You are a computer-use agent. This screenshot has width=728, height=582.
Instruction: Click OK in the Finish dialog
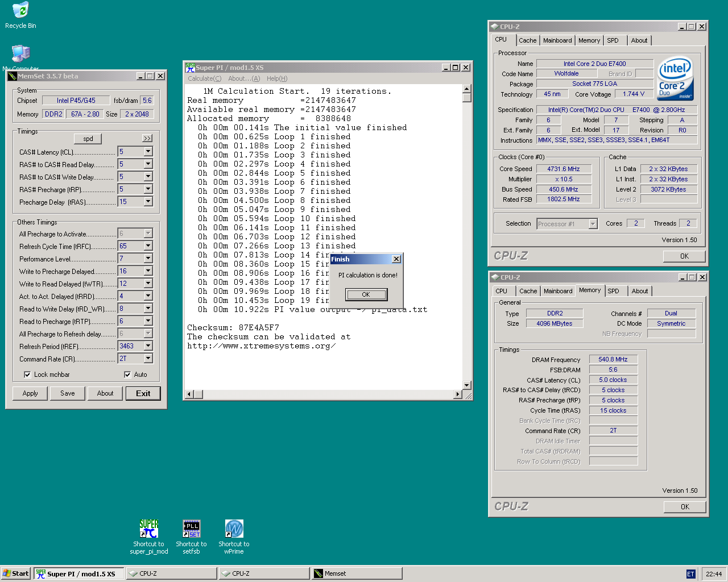366,294
